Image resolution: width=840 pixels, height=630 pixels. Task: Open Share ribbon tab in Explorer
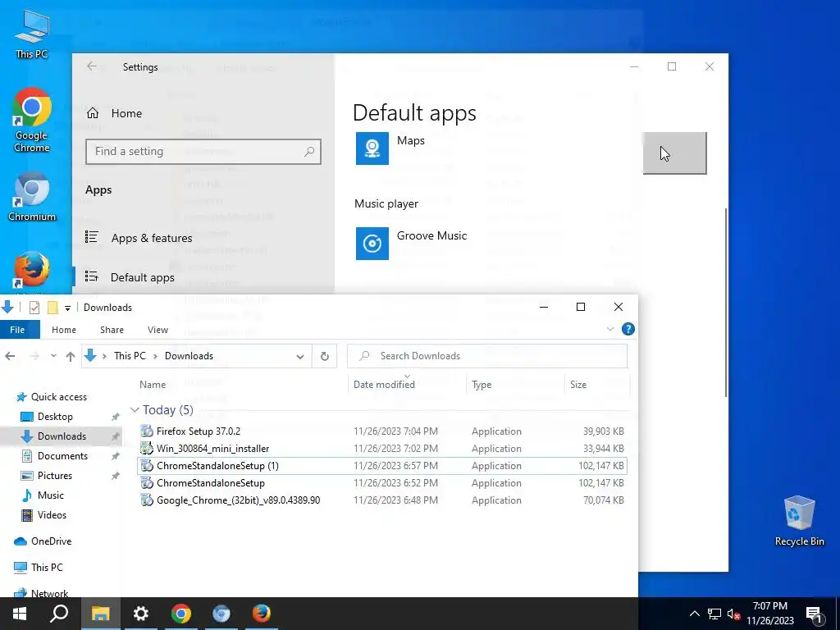[x=112, y=330]
